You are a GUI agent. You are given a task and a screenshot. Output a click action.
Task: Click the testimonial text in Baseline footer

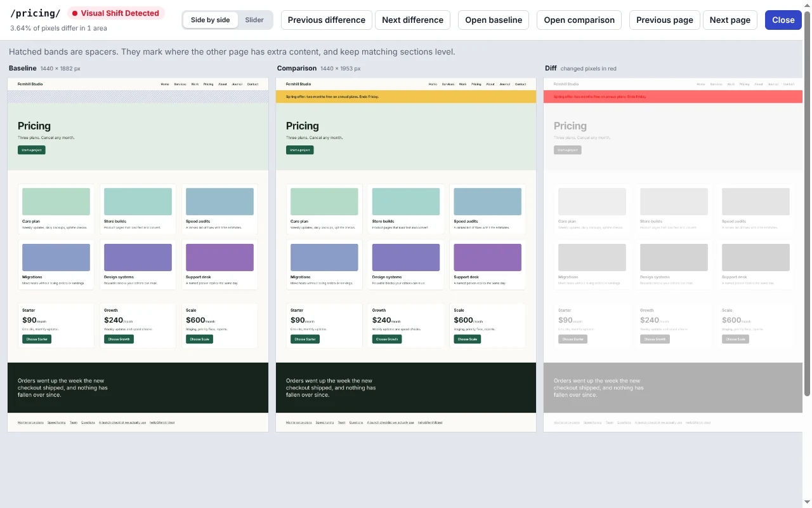pyautogui.click(x=63, y=387)
